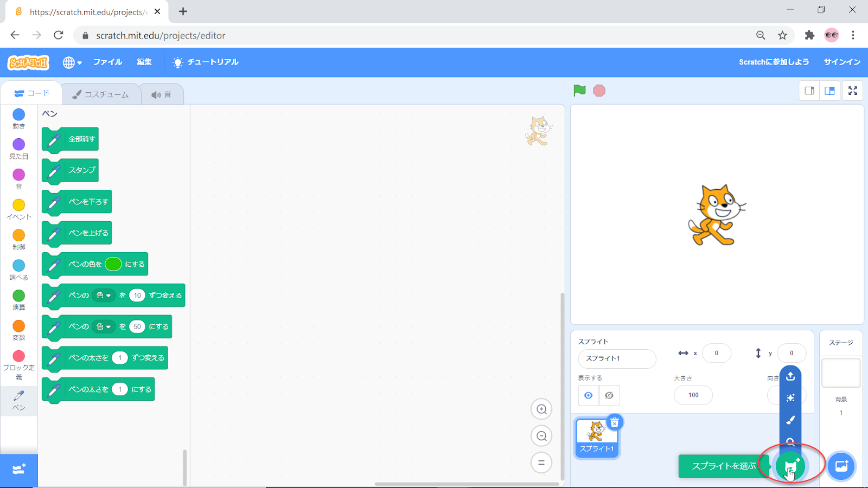Switch to small stage layout
This screenshot has height=488, width=868.
(x=809, y=91)
